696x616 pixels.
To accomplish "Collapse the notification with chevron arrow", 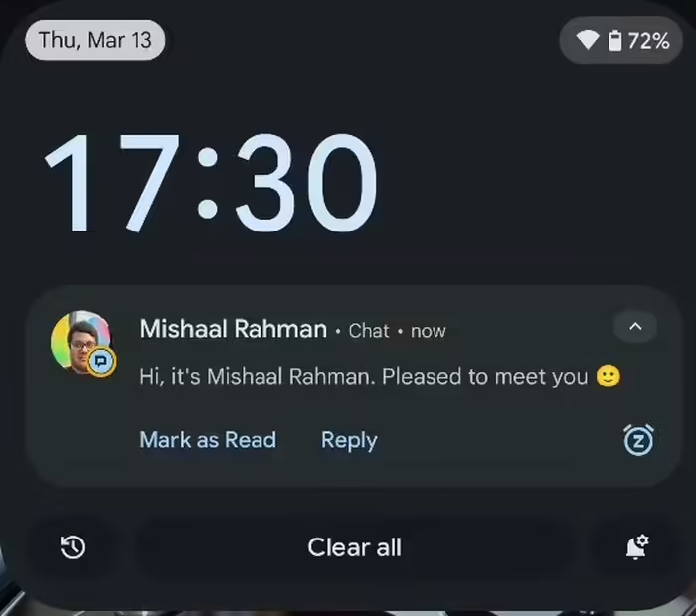I will [x=635, y=327].
